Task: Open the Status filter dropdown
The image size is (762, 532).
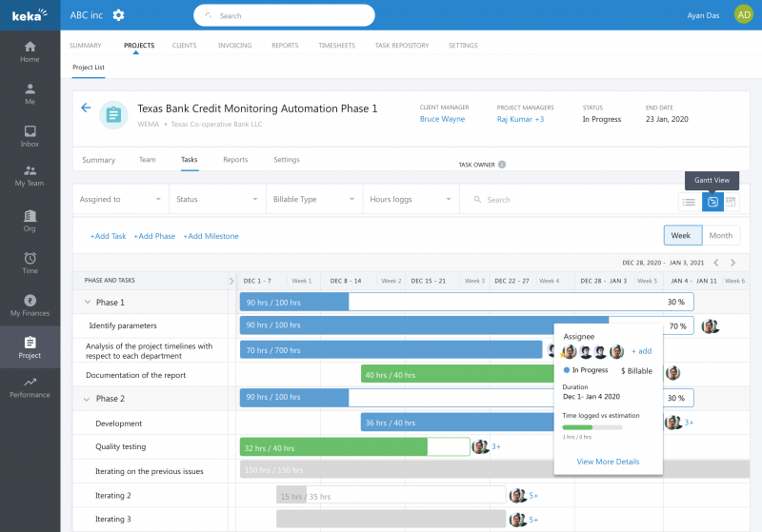Action: 217,199
